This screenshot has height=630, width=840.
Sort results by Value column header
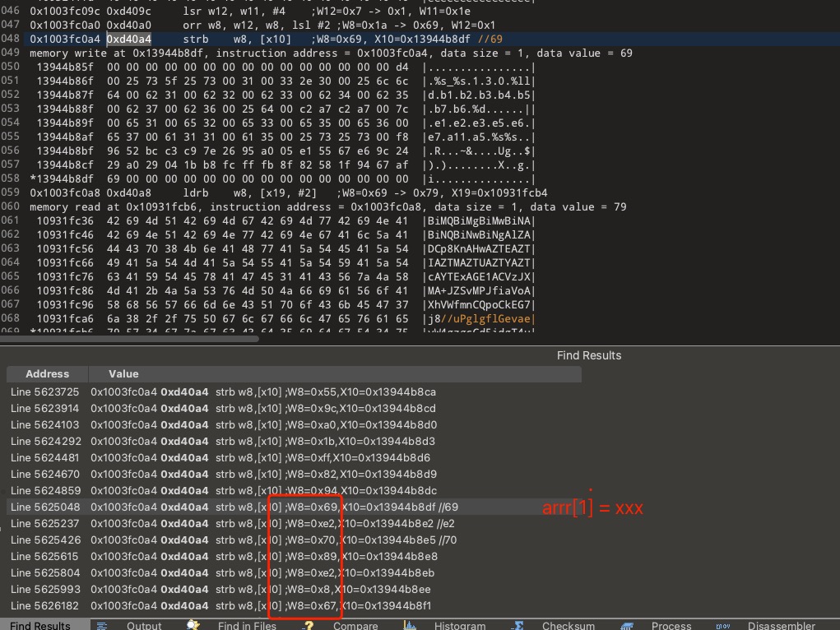pos(335,374)
